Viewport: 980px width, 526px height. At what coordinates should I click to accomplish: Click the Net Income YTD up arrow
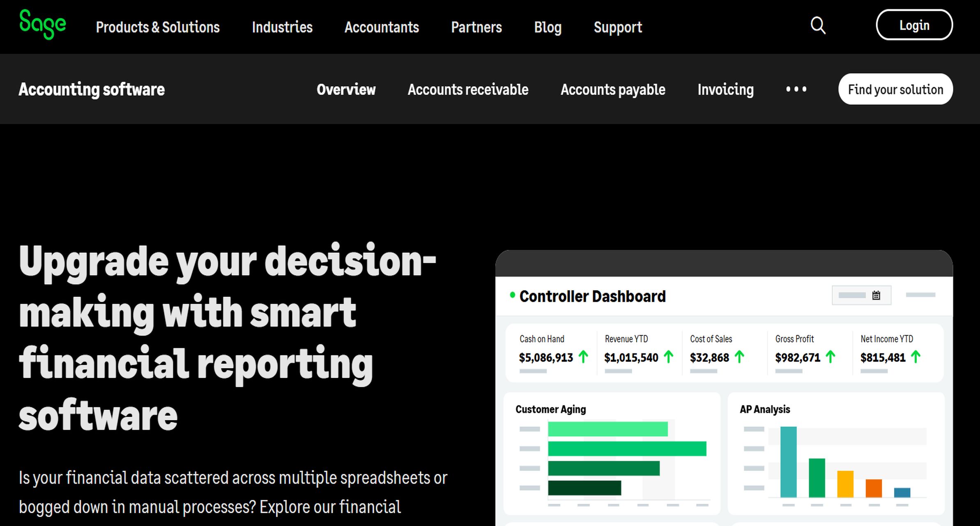click(916, 357)
